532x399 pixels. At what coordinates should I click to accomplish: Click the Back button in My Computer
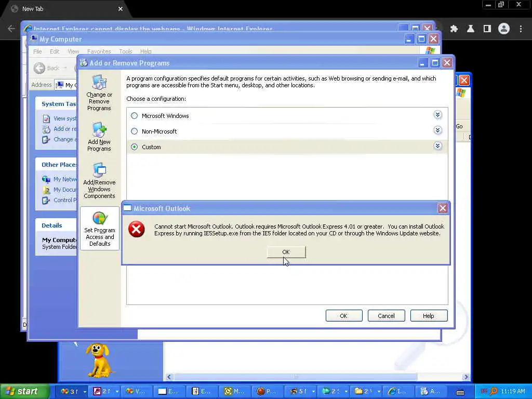[47, 68]
